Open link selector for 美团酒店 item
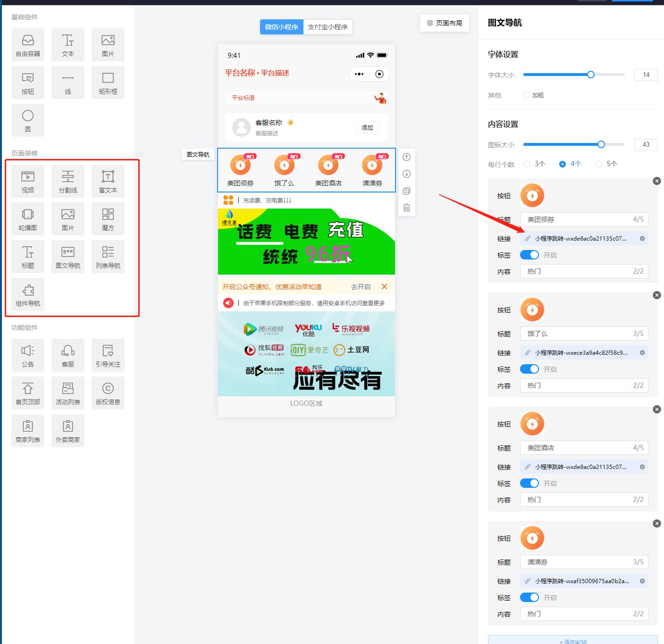Screen dimensions: 664x644 (x=584, y=467)
